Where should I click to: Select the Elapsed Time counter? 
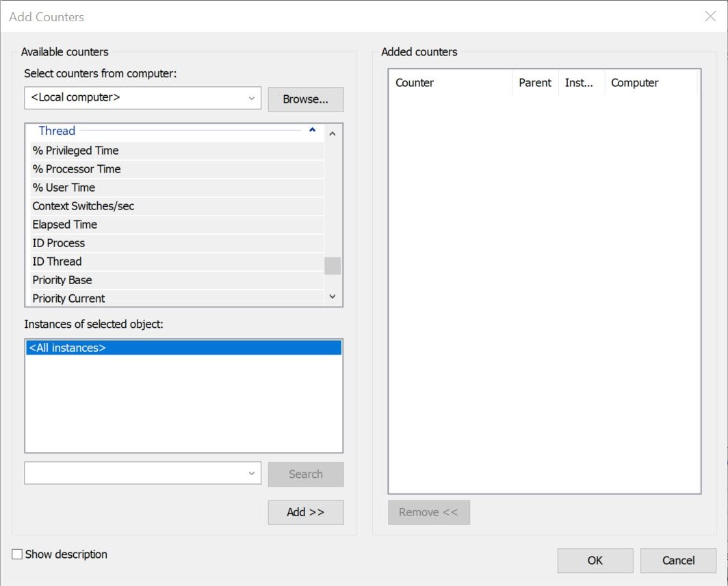[x=64, y=224]
